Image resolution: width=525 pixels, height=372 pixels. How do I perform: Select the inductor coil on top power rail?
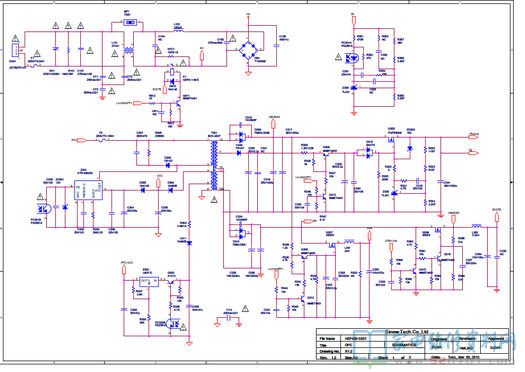click(178, 30)
